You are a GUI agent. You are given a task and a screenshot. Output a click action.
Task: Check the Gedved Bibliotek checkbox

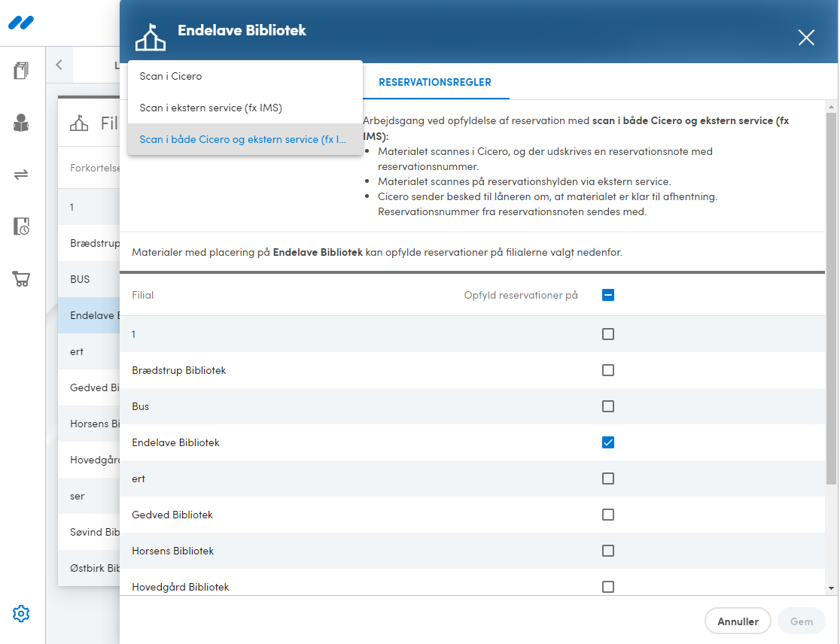608,515
